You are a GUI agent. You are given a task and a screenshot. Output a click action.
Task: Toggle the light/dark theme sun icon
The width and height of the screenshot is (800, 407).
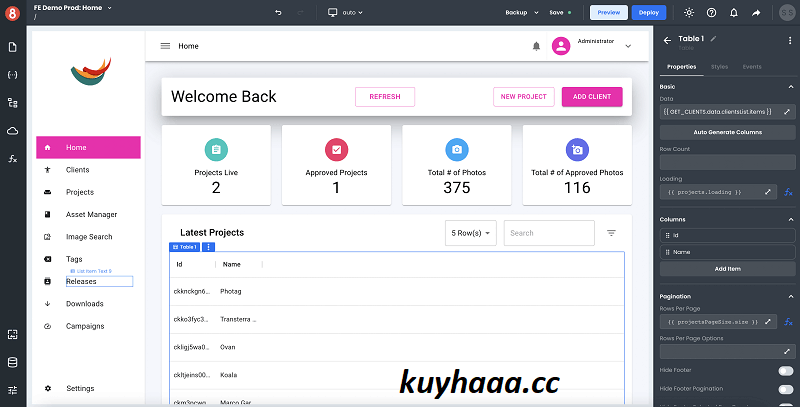(x=689, y=13)
